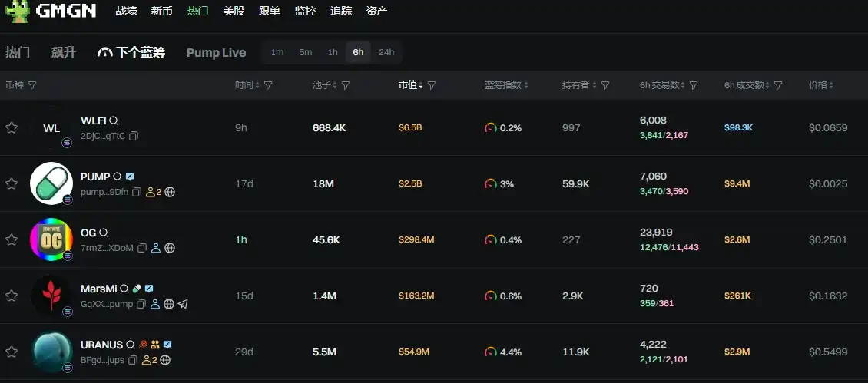Copy MarsMi contract address icon
The width and height of the screenshot is (868, 383).
(x=141, y=304)
